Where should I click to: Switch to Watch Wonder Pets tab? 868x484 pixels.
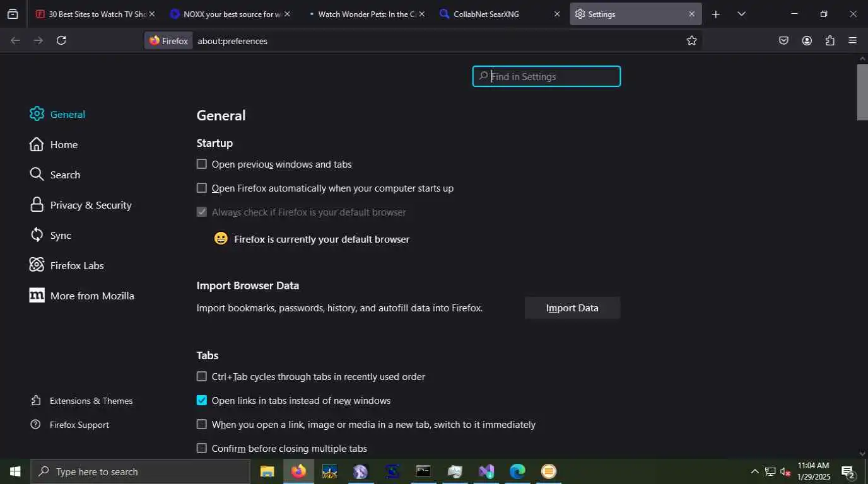pos(365,14)
